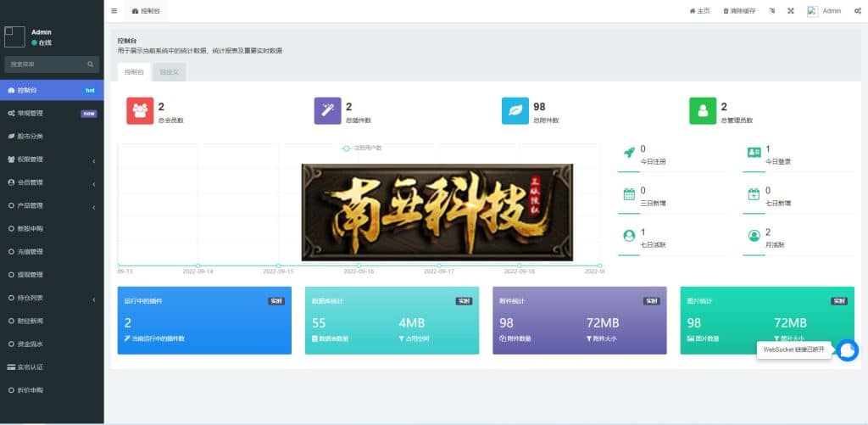Screen dimensions: 868x425
Task: Click the magnifier icon in menu search
Action: pyautogui.click(x=90, y=64)
